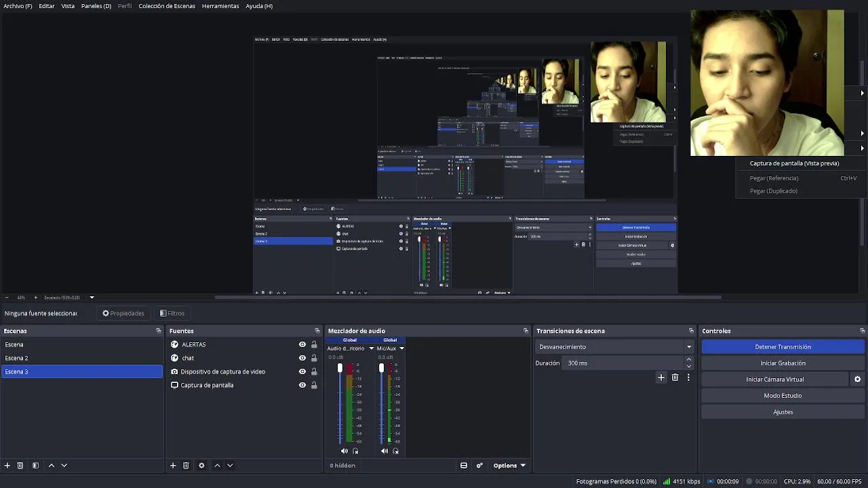Pop out the Transiciones de escena dock

tap(691, 331)
